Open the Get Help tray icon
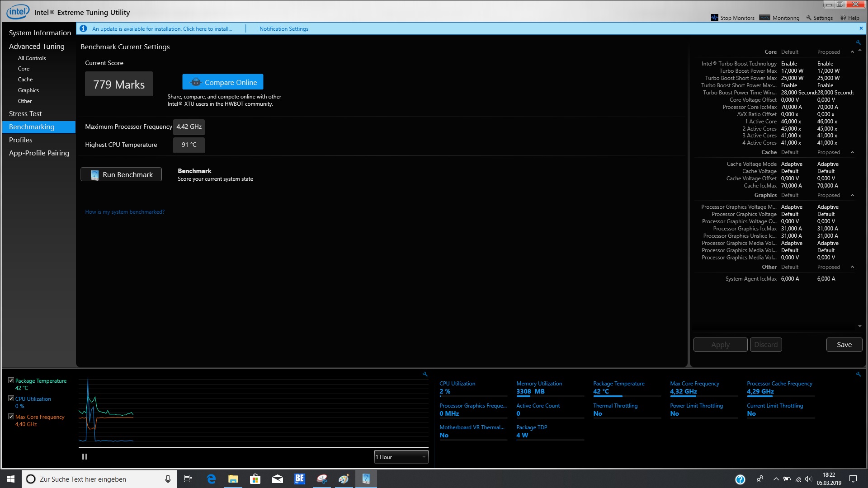868x488 pixels. (740, 479)
